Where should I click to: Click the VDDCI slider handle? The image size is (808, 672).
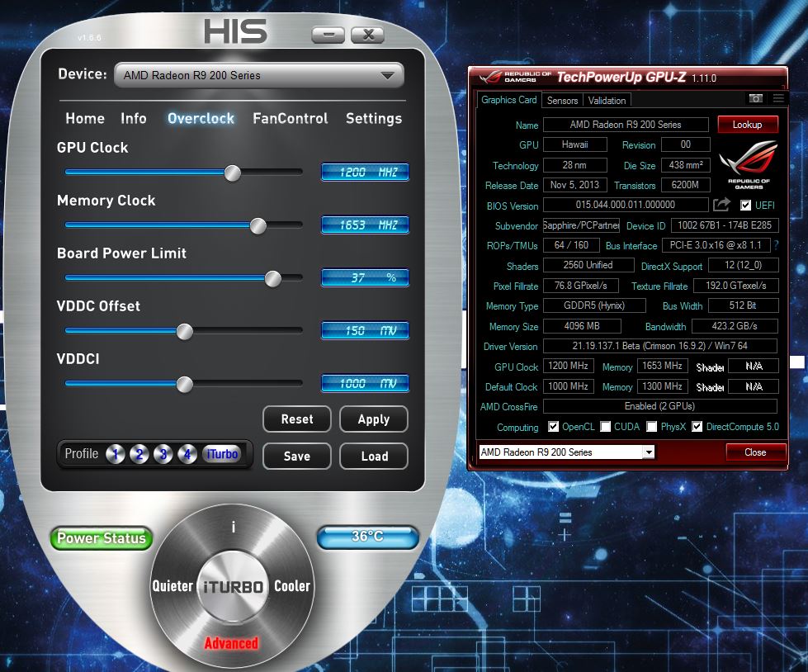click(x=185, y=384)
